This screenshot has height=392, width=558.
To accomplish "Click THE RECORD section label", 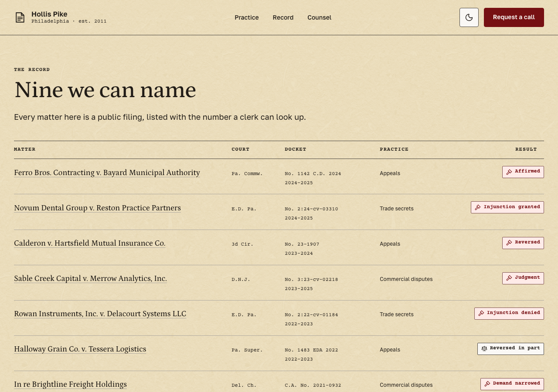I will 32,70.
